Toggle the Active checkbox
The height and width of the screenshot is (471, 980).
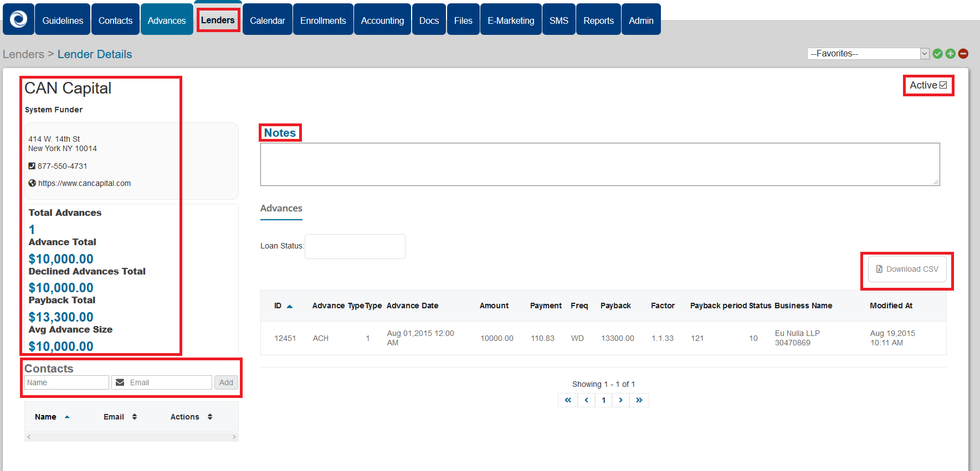pos(943,85)
